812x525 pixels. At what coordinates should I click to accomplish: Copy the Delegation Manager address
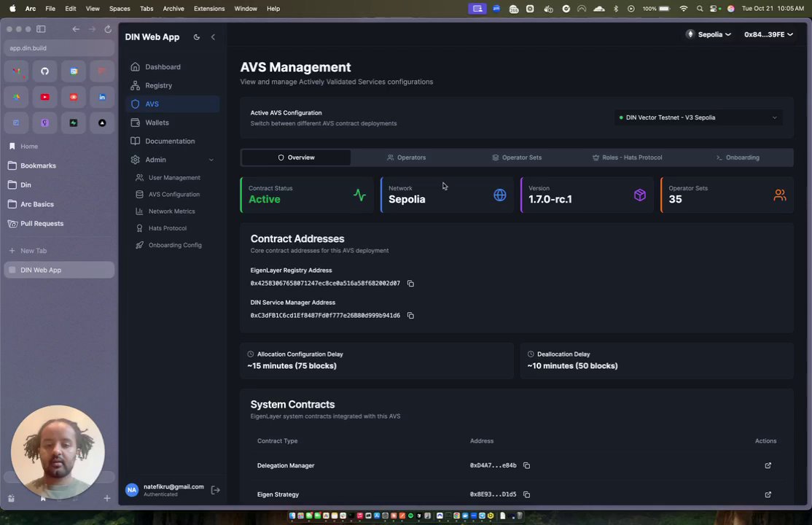coord(527,465)
